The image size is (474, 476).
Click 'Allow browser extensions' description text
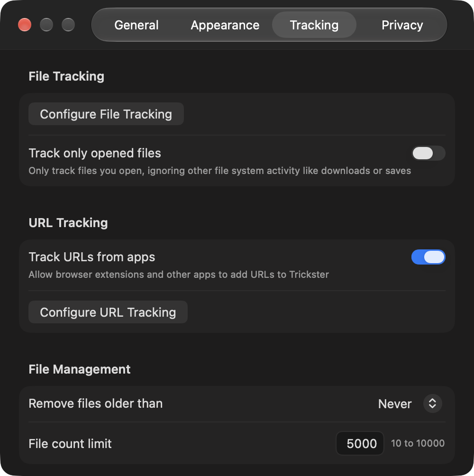point(179,275)
